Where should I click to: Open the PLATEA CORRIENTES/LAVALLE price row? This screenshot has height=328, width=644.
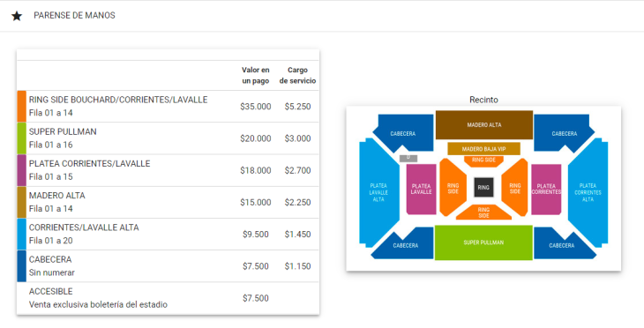(x=168, y=170)
